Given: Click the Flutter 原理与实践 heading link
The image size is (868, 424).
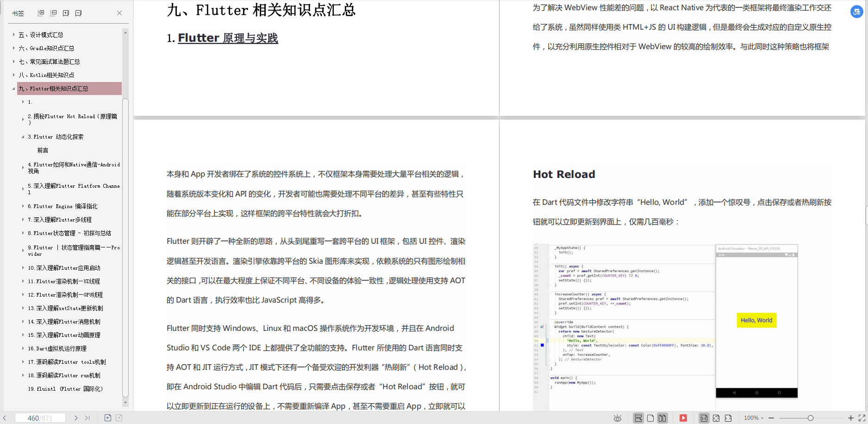Looking at the screenshot, I should tap(228, 38).
